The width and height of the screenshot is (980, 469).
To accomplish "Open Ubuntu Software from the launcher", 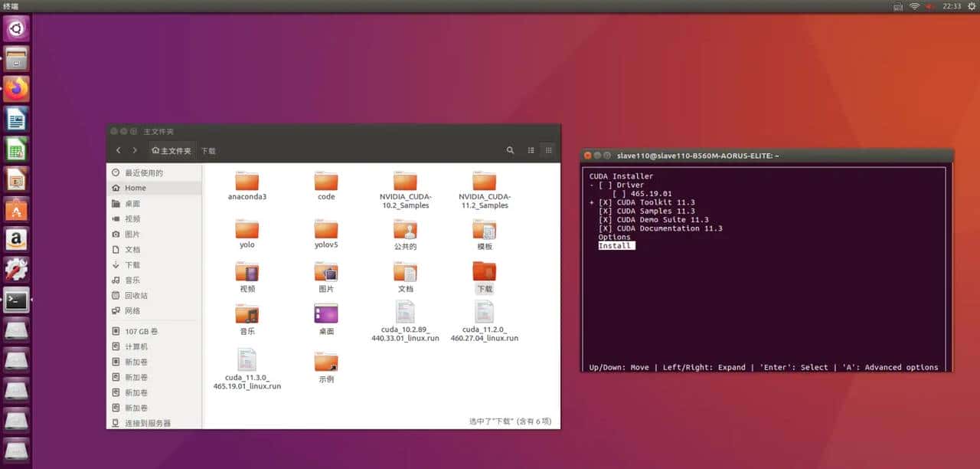I will coord(17,208).
